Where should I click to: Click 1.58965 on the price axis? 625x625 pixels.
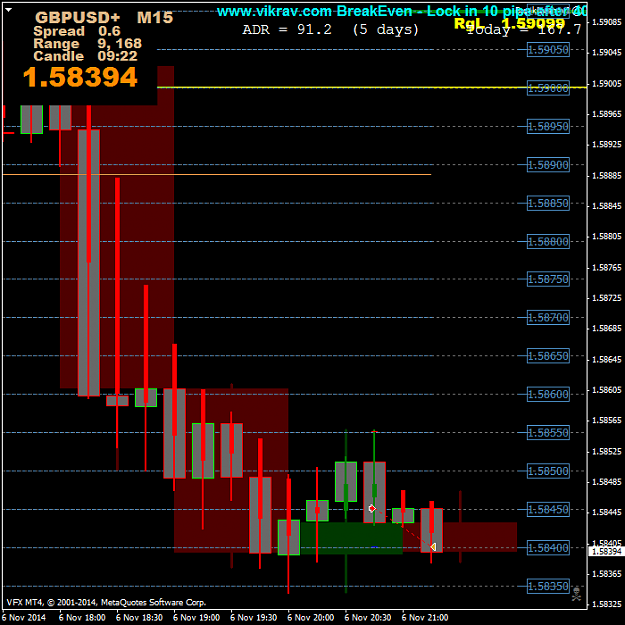pos(606,114)
